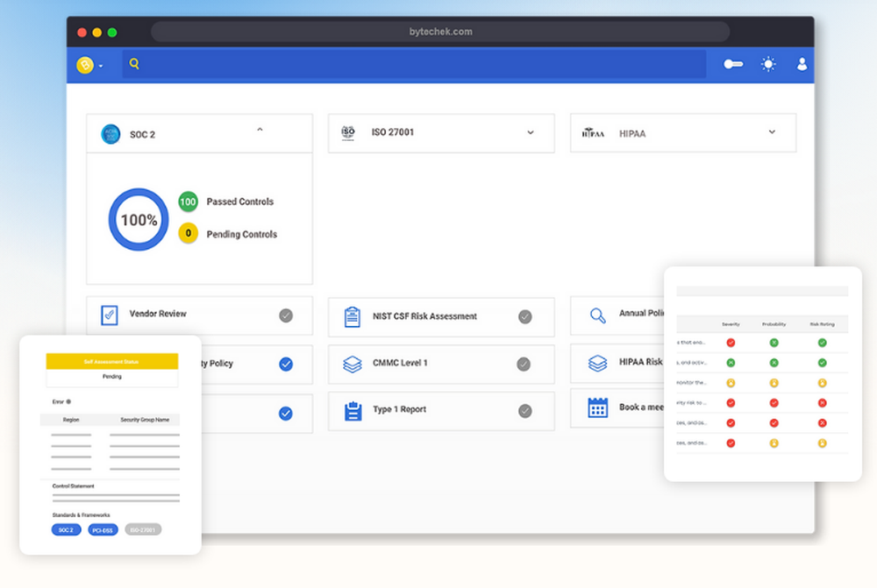877x588 pixels.
Task: Click the 'rity risk to...' row text
Action: 691,403
